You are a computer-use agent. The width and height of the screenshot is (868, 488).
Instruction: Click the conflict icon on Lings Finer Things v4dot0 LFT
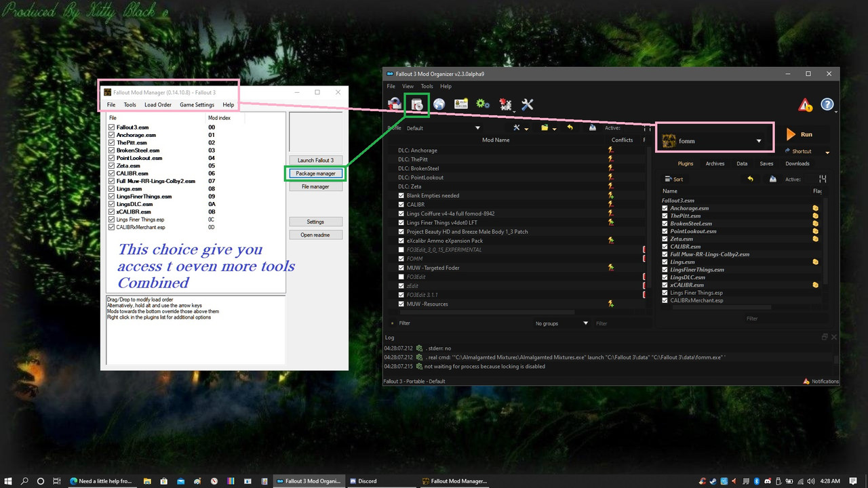tap(610, 222)
